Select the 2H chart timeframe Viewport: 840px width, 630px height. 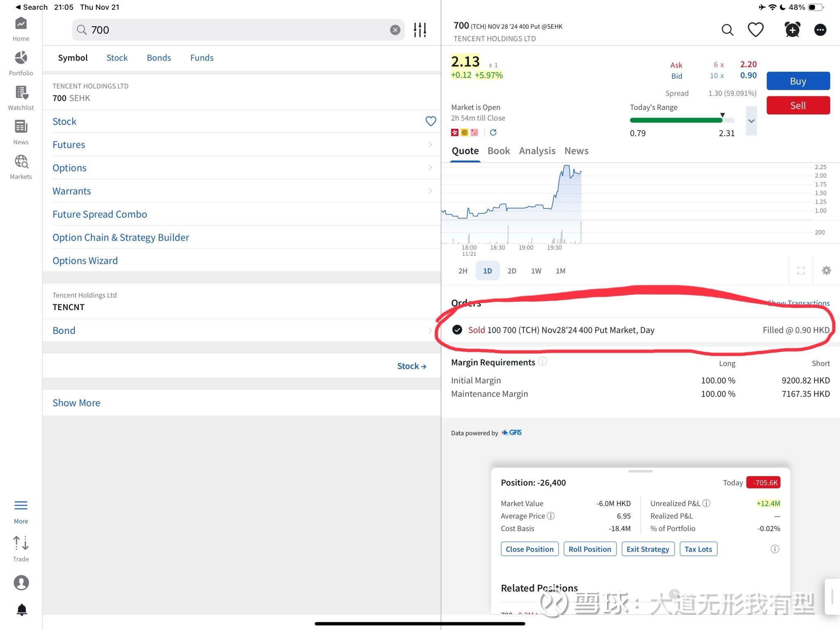(x=463, y=271)
